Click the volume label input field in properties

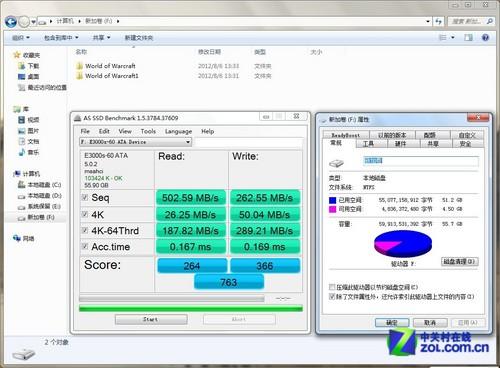click(420, 161)
